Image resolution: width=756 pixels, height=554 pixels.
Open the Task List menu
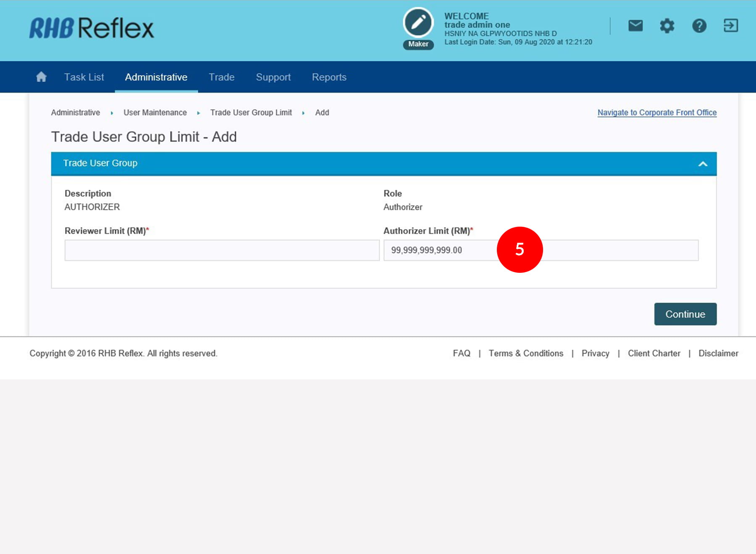[84, 77]
